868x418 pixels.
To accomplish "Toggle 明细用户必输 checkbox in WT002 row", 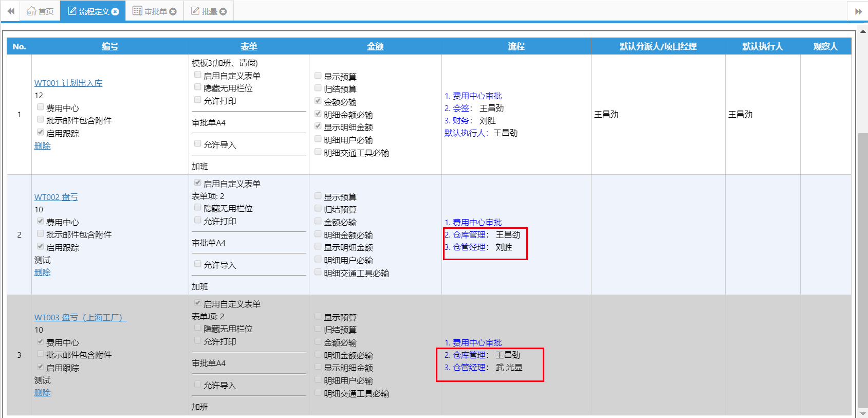I will 318,259.
